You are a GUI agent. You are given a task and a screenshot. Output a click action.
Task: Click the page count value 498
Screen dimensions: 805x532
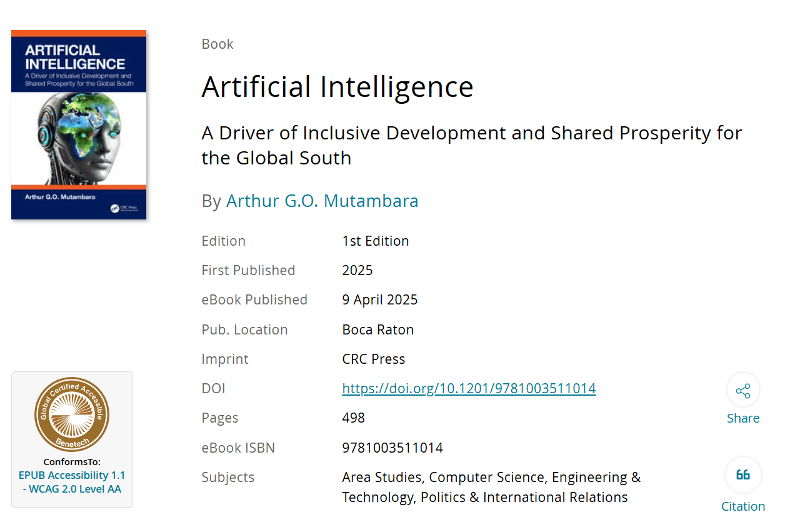click(x=354, y=418)
